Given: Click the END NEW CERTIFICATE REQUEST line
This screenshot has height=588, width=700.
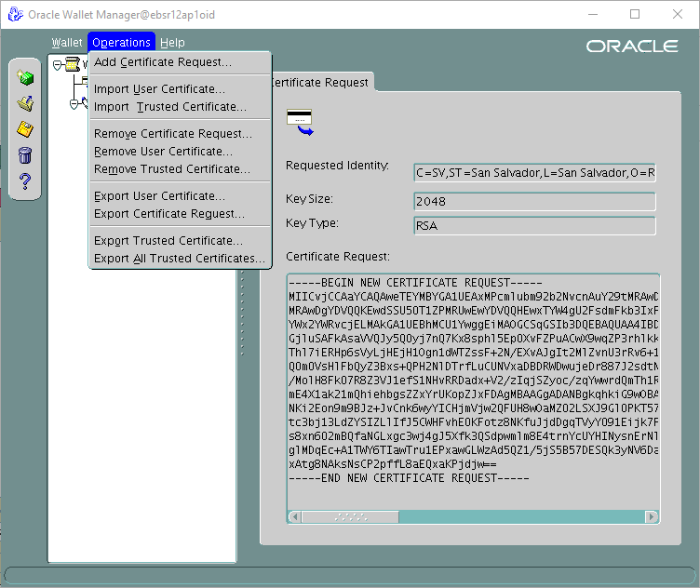Looking at the screenshot, I should pyautogui.click(x=409, y=478).
